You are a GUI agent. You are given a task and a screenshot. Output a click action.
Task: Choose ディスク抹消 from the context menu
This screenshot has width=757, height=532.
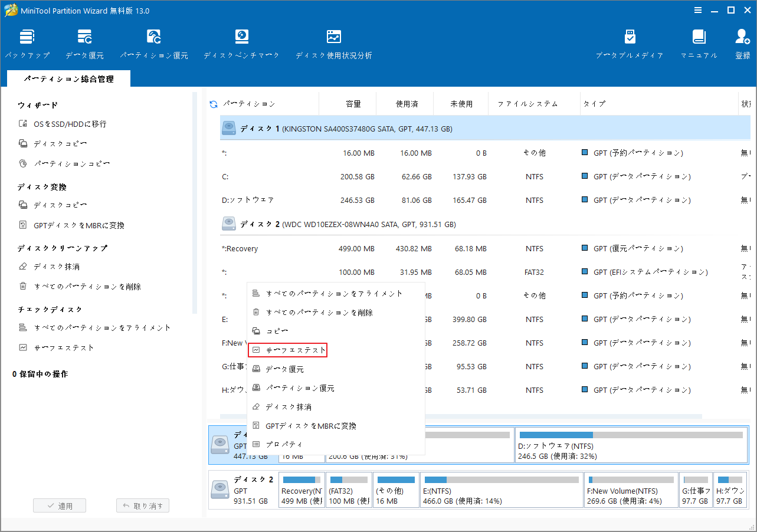[288, 407]
